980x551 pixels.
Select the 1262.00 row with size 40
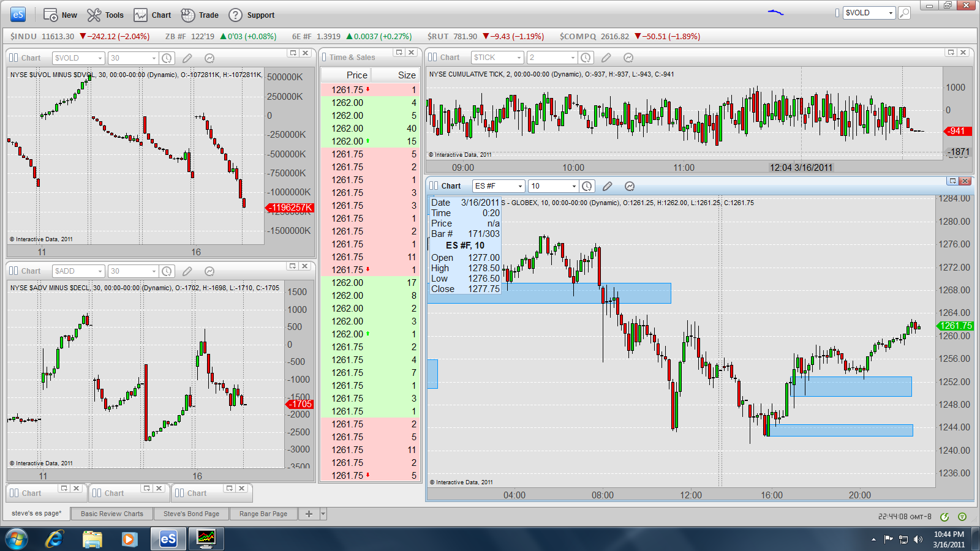[370, 129]
